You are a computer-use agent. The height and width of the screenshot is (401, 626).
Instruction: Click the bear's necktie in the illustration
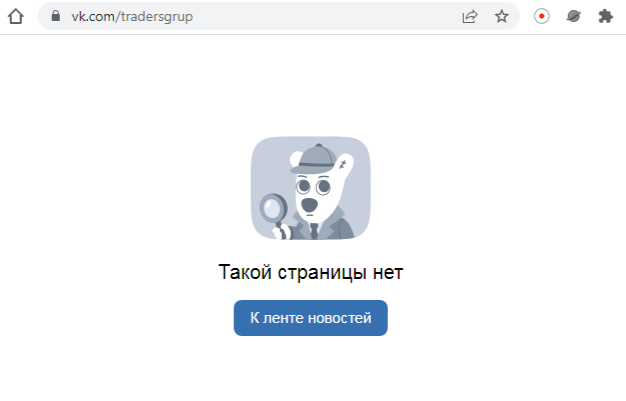pos(314,231)
